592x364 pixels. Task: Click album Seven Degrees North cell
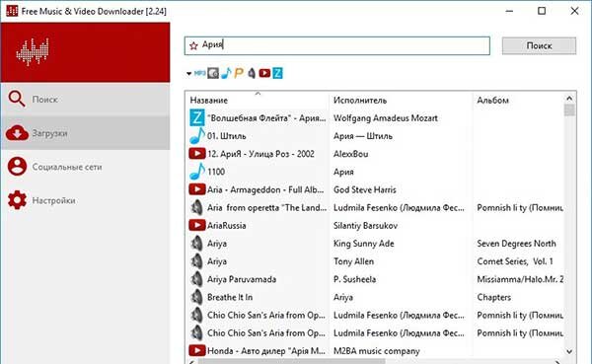(x=516, y=244)
